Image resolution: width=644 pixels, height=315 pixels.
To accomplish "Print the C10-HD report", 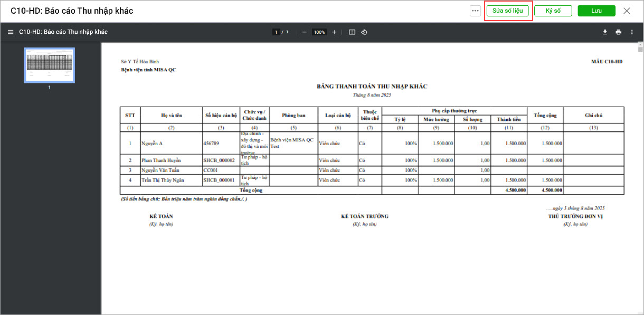I will 619,32.
